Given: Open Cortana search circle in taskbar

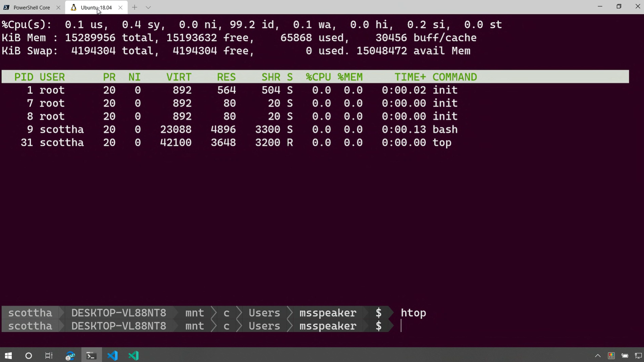Looking at the screenshot, I should click(28, 356).
